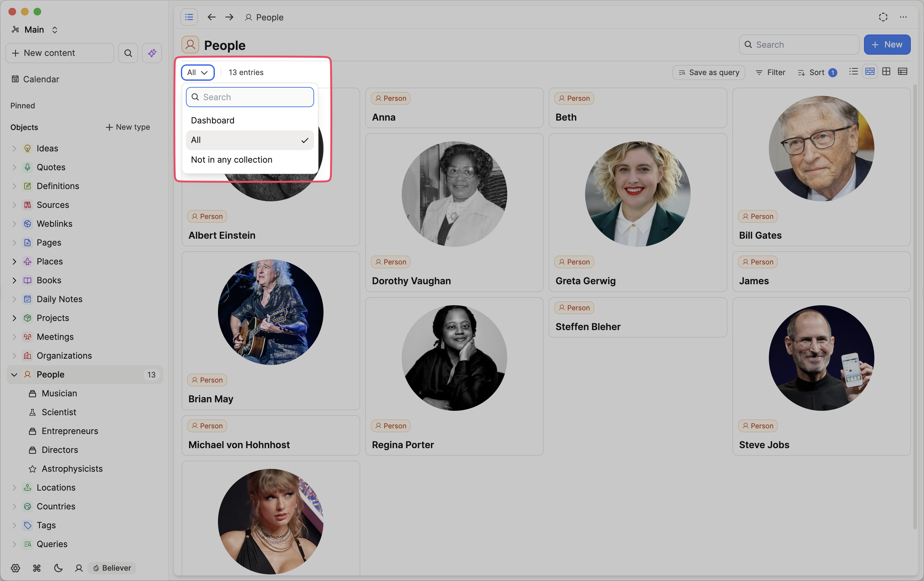Viewport: 924px width, 581px height.
Task: Click the People type icon in header
Action: click(190, 45)
